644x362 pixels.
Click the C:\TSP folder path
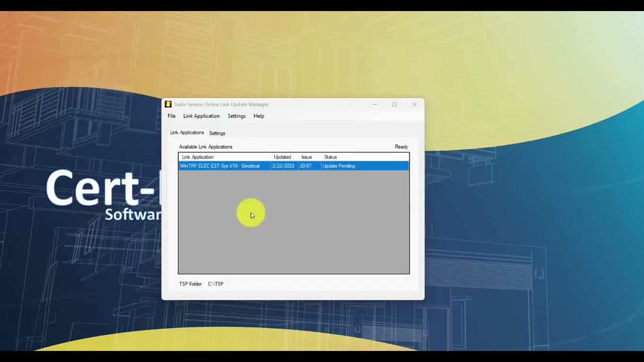(x=216, y=284)
